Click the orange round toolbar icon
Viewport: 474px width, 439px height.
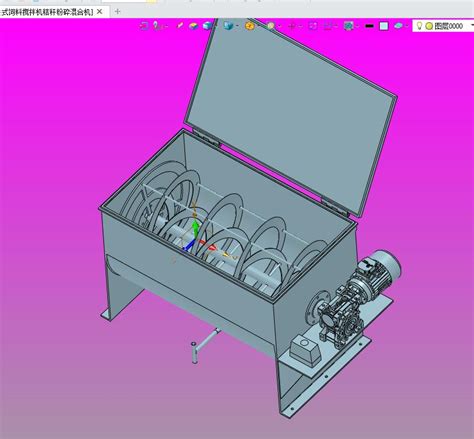click(x=249, y=26)
